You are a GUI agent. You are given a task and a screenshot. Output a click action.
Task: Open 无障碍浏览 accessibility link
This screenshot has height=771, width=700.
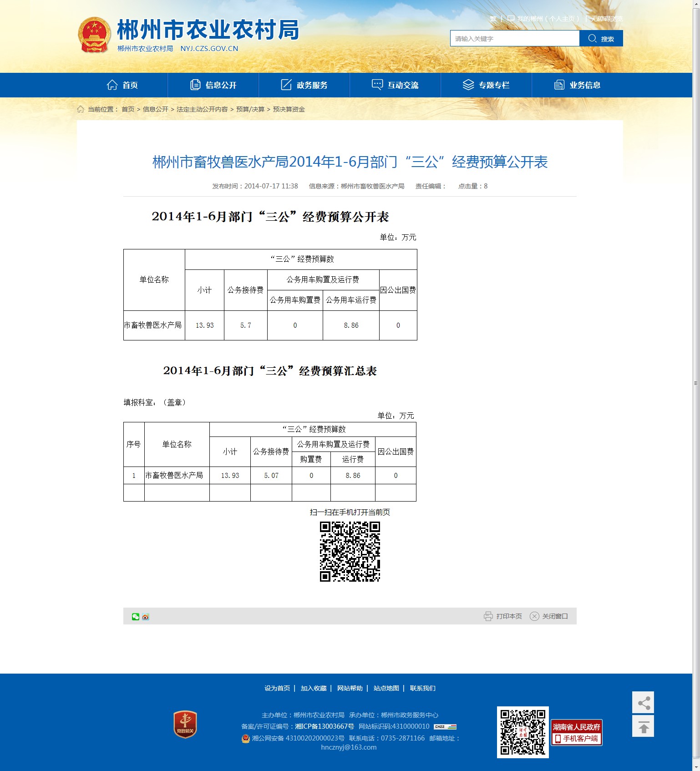tap(607, 19)
